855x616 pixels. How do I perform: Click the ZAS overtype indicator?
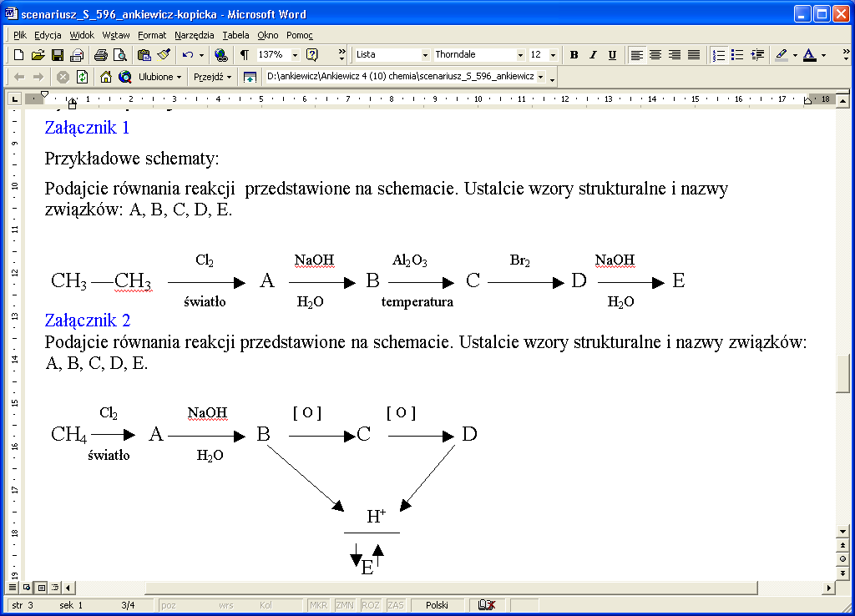(396, 605)
